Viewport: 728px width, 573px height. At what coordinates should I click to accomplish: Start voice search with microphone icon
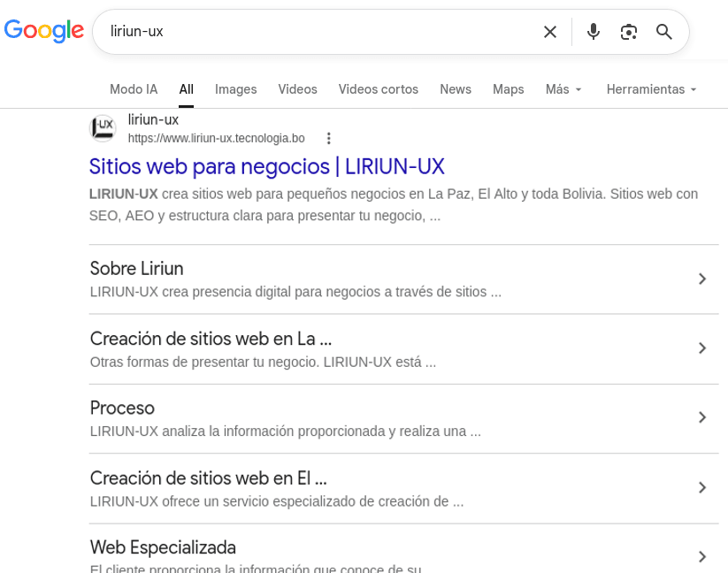point(593,32)
